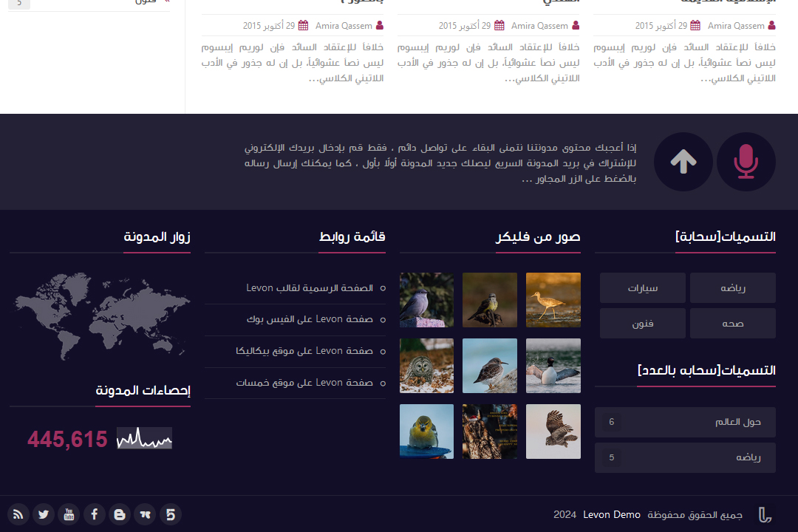Open the yellow bird on blue dish photo
The width and height of the screenshot is (798, 532).
(426, 432)
